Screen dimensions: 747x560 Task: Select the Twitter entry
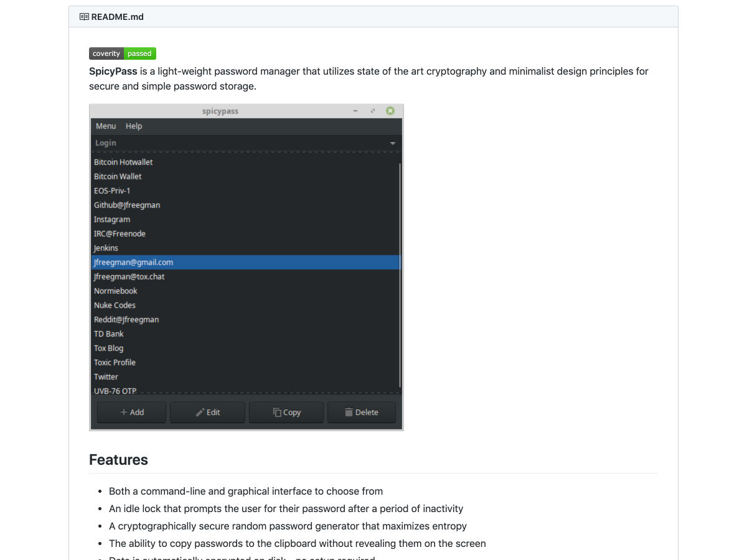click(x=106, y=376)
